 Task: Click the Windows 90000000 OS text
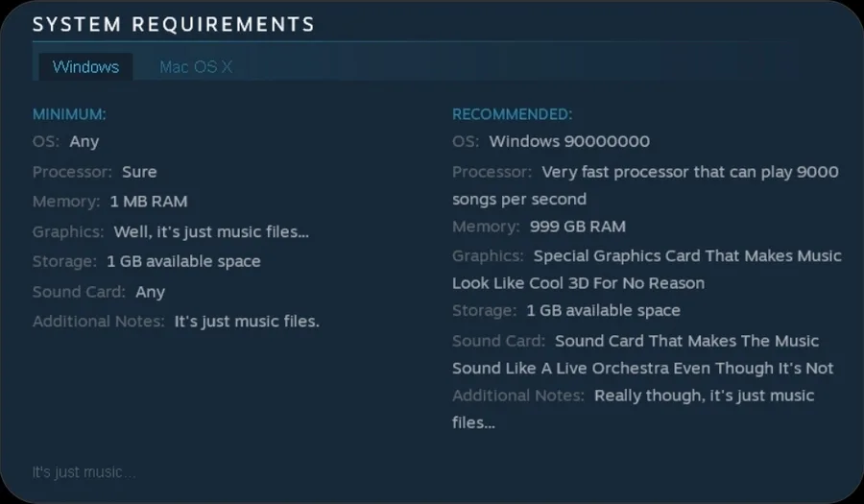click(x=569, y=141)
